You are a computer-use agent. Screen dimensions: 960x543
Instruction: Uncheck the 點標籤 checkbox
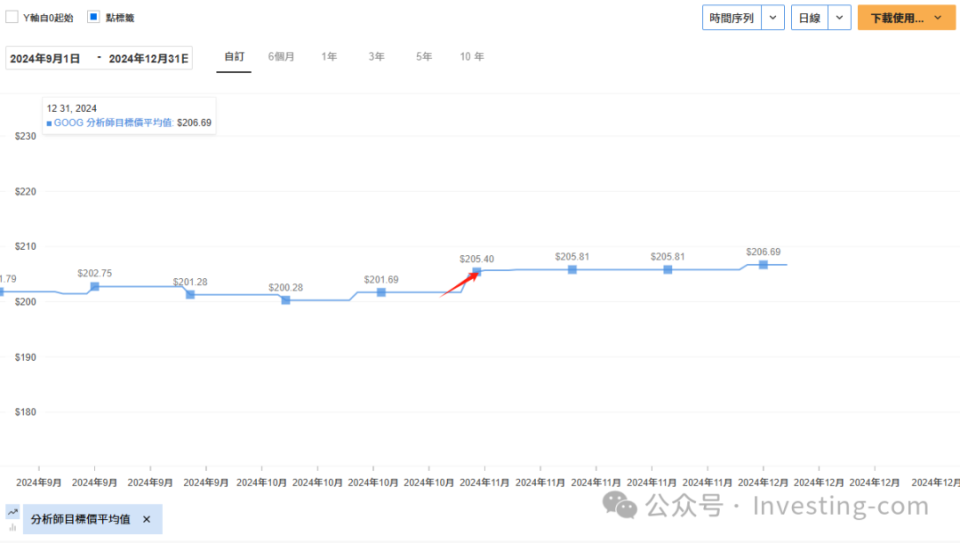(93, 17)
